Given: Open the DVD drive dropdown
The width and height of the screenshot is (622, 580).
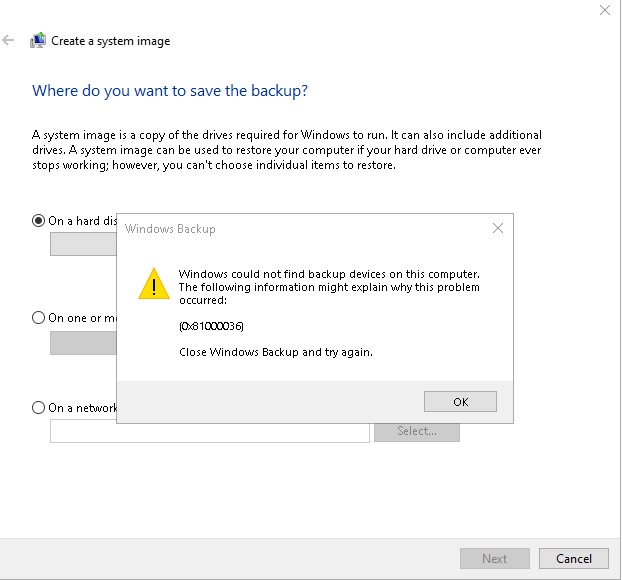Looking at the screenshot, I should tap(83, 343).
